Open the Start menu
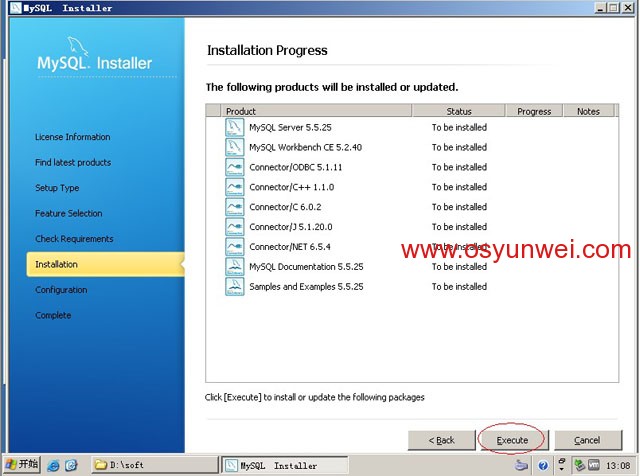Image resolution: width=640 pixels, height=476 pixels. coord(22,465)
